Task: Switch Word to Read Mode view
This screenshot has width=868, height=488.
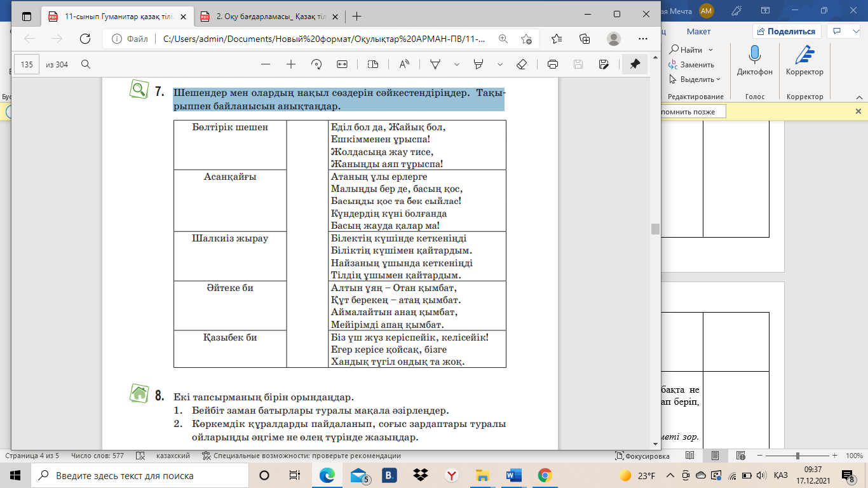Action: (689, 456)
